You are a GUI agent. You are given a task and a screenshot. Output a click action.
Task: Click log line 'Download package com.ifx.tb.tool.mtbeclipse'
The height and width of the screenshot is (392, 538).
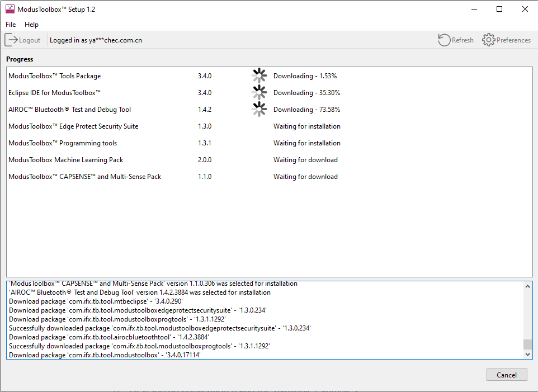pyautogui.click(x=96, y=301)
